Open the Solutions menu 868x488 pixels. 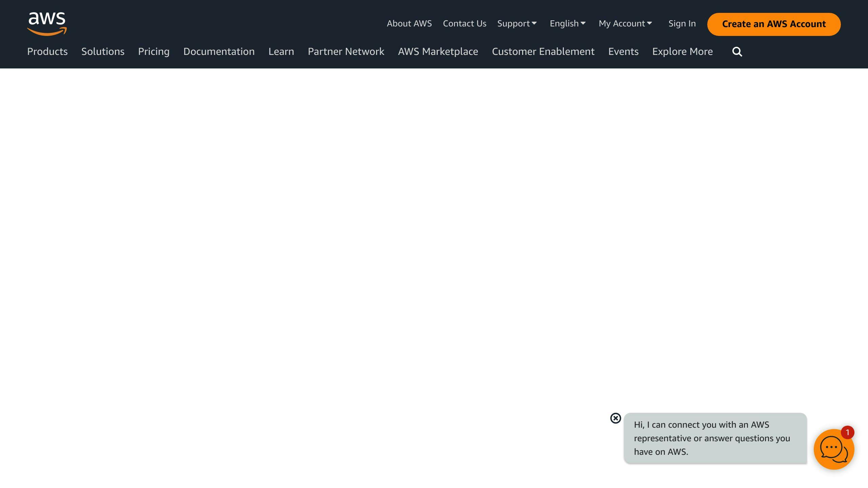pos(103,52)
